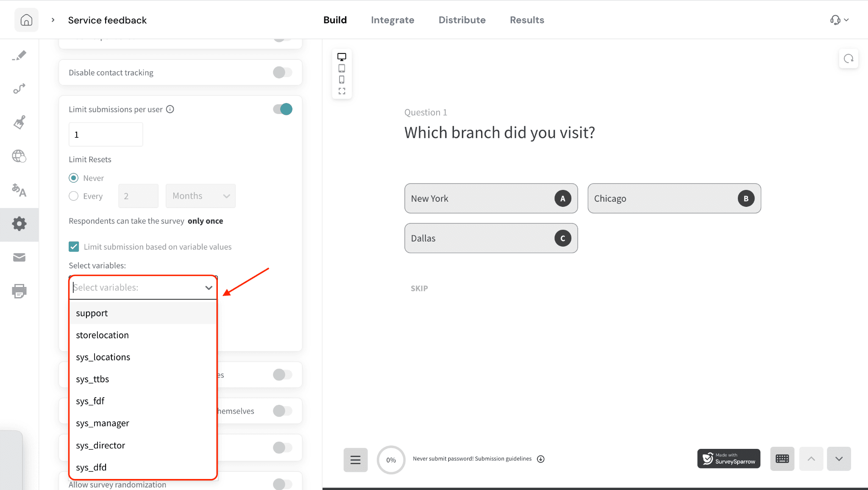This screenshot has width=868, height=490.
Task: Select the New York answer option
Action: point(491,198)
